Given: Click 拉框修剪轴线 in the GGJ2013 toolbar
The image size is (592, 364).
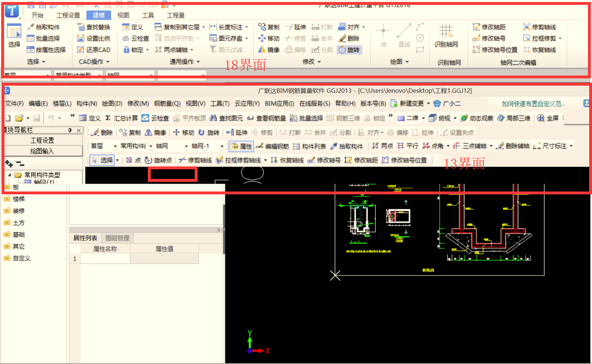Looking at the screenshot, I should click(x=238, y=160).
